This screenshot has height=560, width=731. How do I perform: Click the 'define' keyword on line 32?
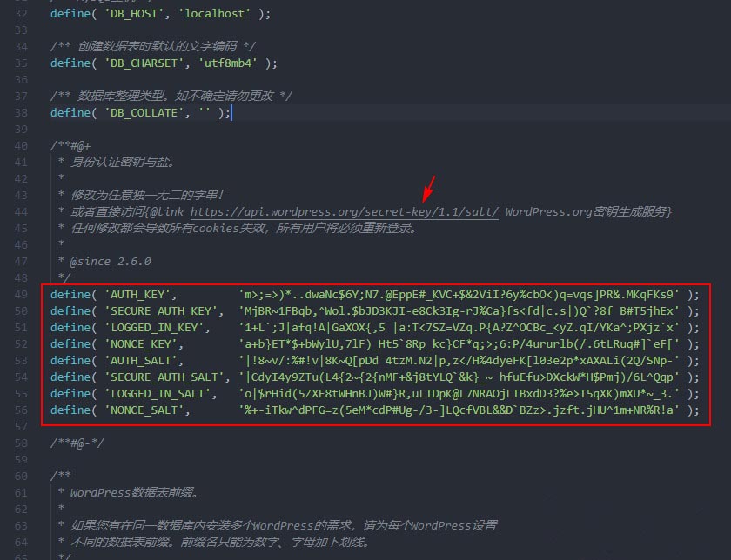pos(70,14)
